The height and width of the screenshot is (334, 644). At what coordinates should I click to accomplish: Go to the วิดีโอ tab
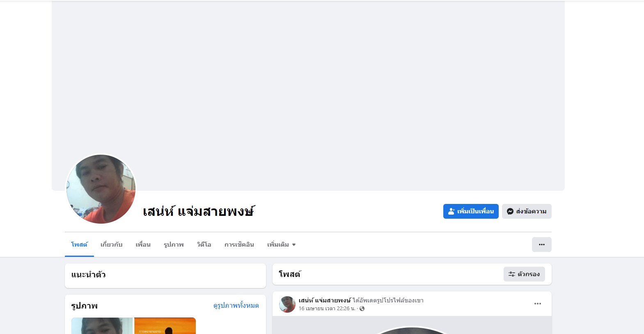204,245
